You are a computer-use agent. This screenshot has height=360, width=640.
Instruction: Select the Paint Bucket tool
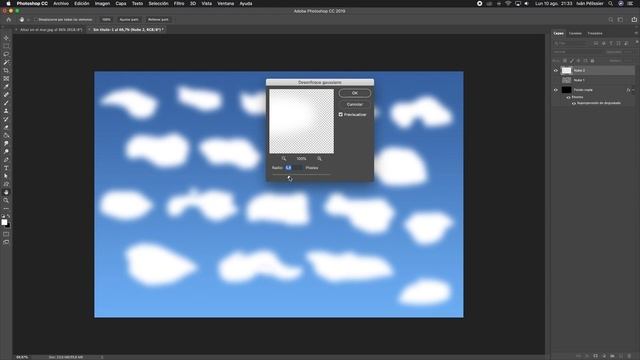point(6,136)
